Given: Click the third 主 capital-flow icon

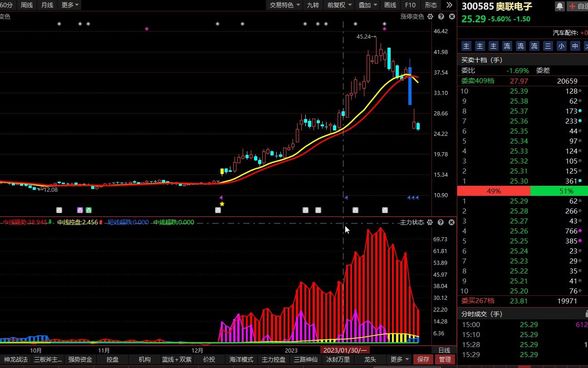Looking at the screenshot, I should point(493,46).
